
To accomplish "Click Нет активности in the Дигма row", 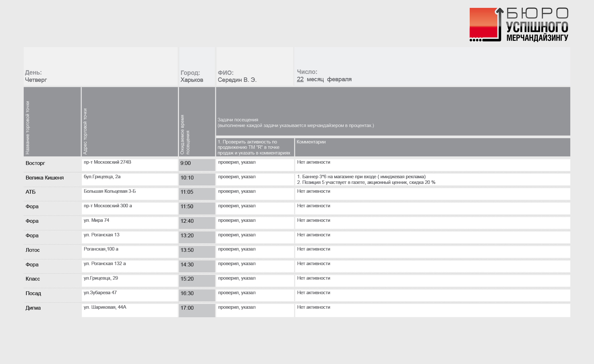I will [314, 307].
